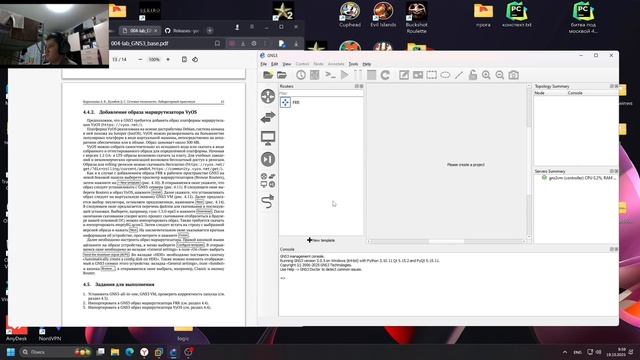Select the FRR router template

(291, 102)
